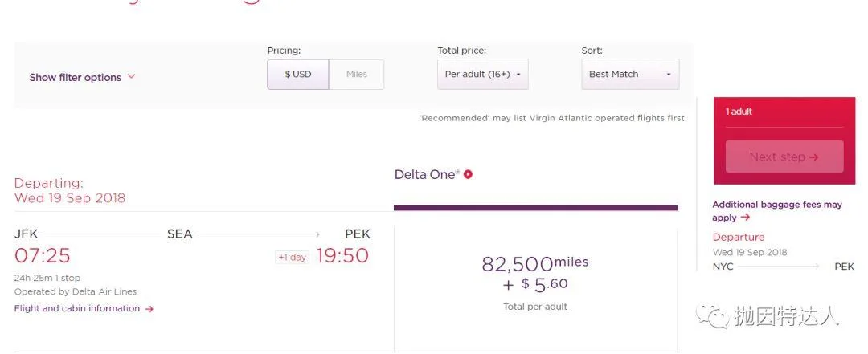Expand Show filter options
Screen dimensions: 868x354
[82, 77]
